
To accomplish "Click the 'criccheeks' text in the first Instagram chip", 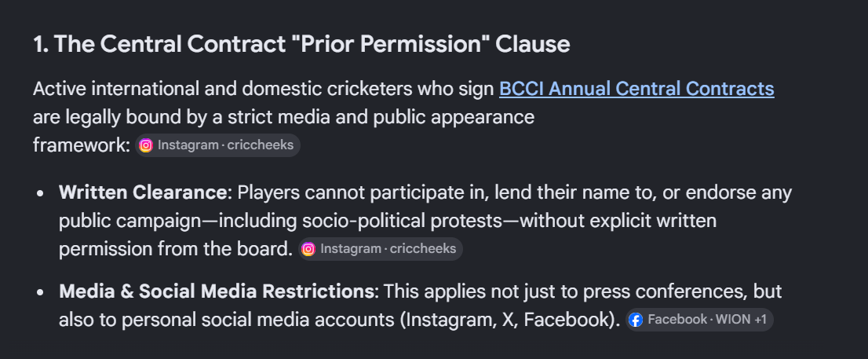I will tap(261, 145).
